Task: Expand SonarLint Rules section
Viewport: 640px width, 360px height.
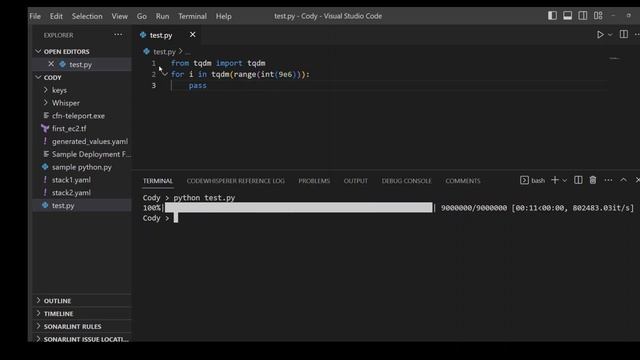Action: pyautogui.click(x=82, y=327)
